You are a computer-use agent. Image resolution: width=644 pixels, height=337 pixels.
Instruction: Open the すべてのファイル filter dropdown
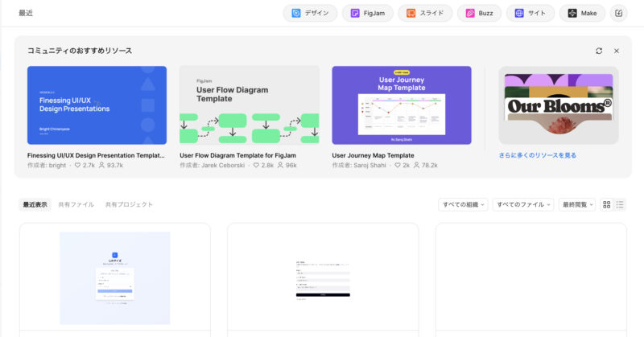[522, 204]
